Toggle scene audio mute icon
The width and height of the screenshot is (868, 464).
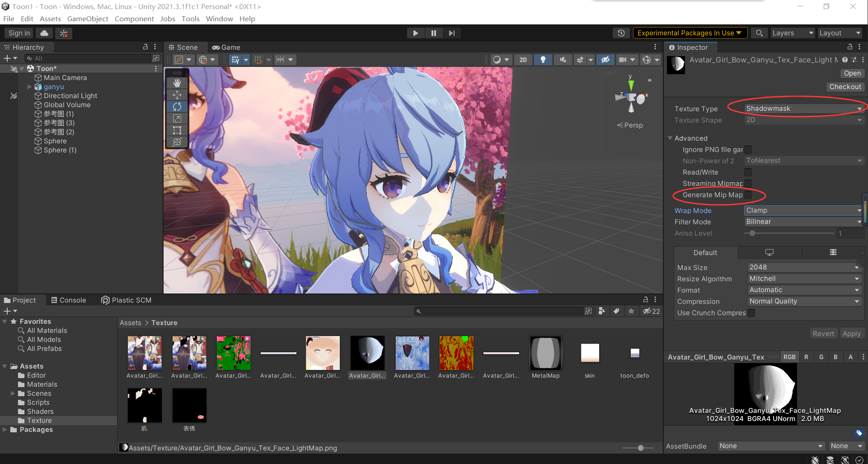[563, 60]
